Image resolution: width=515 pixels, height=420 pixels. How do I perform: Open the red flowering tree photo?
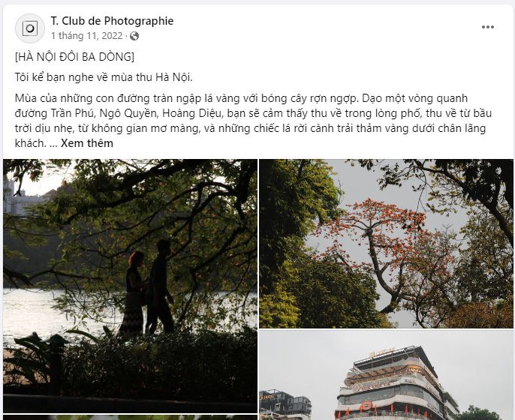click(x=386, y=244)
